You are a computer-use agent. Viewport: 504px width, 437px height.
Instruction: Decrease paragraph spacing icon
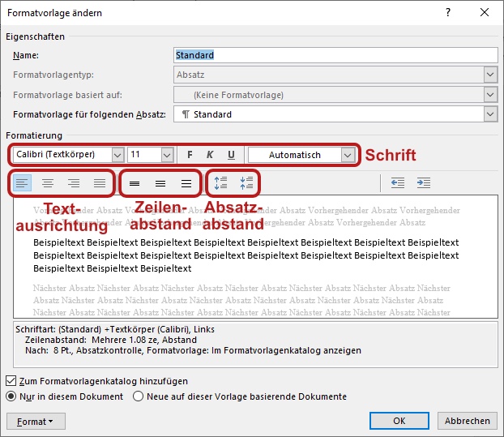click(246, 183)
